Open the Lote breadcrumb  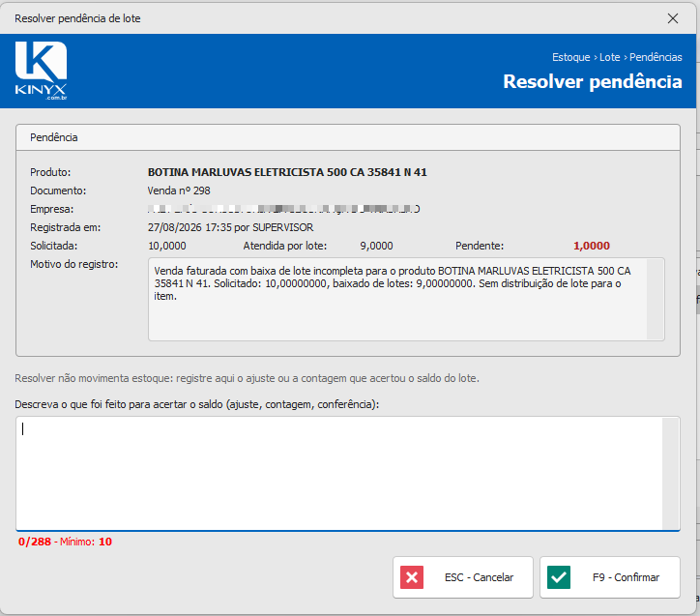click(x=609, y=57)
